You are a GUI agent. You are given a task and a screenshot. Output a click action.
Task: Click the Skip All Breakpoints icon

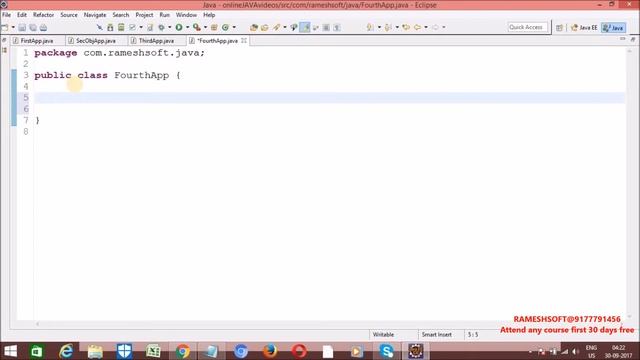[100, 27]
